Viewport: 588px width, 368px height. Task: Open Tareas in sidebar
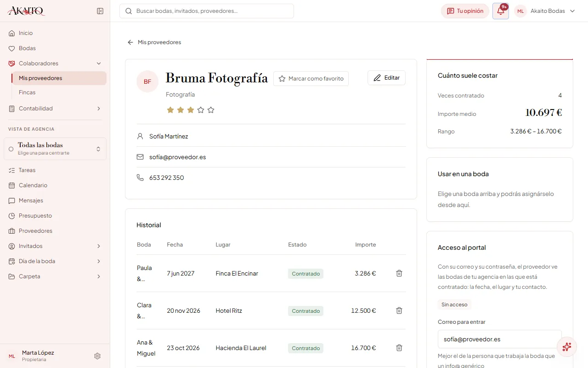click(x=55, y=170)
